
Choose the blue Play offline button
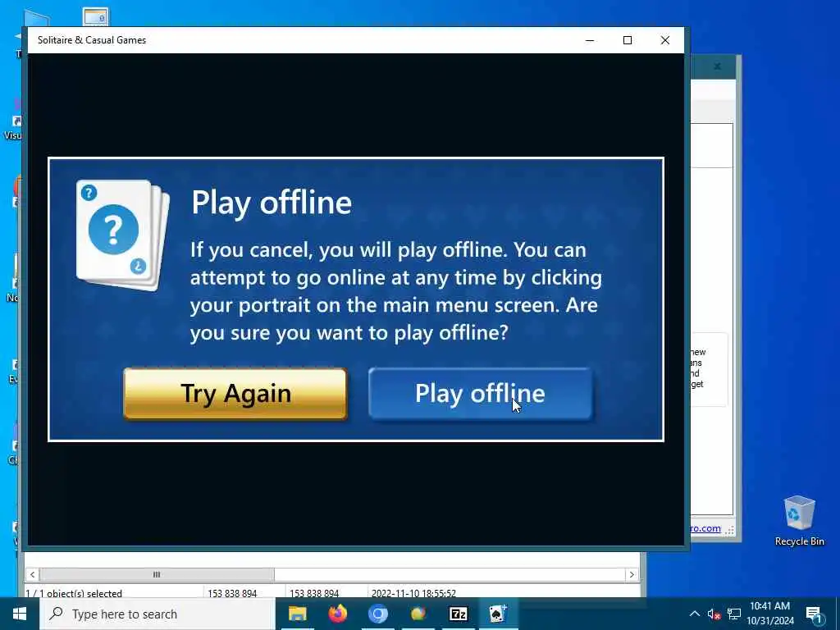point(481,394)
